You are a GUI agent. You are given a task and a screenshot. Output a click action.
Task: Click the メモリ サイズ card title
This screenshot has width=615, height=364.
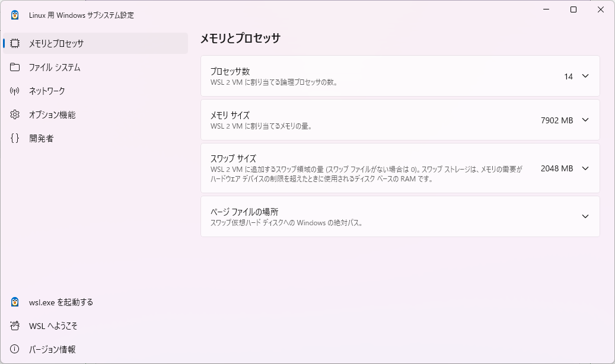click(230, 116)
